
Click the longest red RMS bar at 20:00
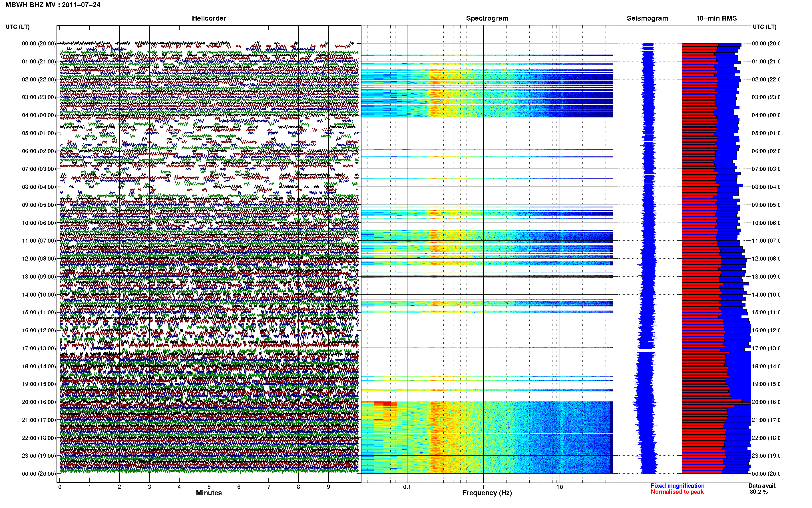pyautogui.click(x=716, y=403)
